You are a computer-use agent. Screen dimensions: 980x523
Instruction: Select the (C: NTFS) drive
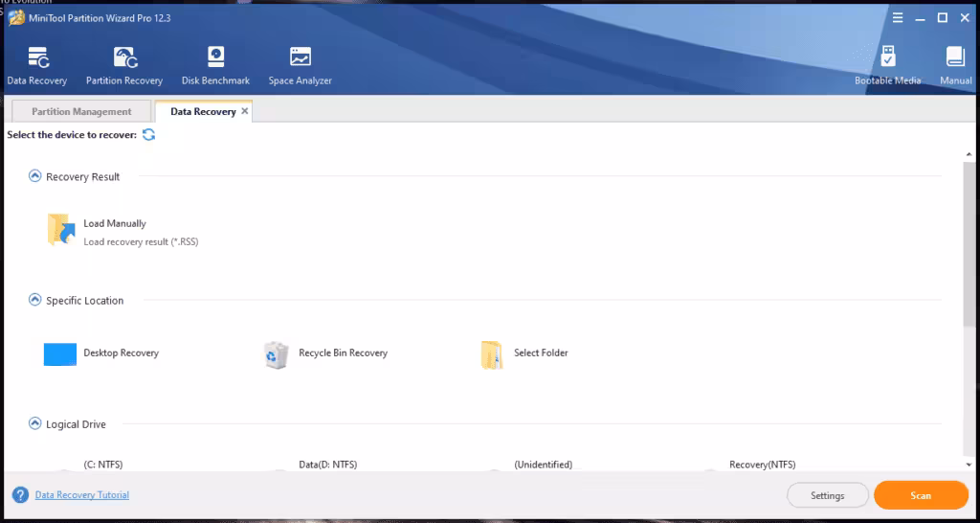[103, 465]
